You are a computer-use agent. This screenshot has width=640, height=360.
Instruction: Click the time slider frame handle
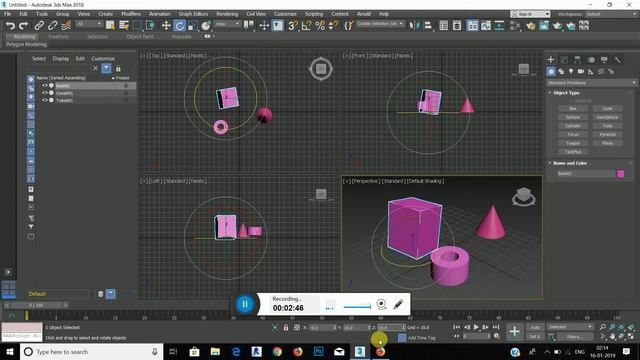37,305
